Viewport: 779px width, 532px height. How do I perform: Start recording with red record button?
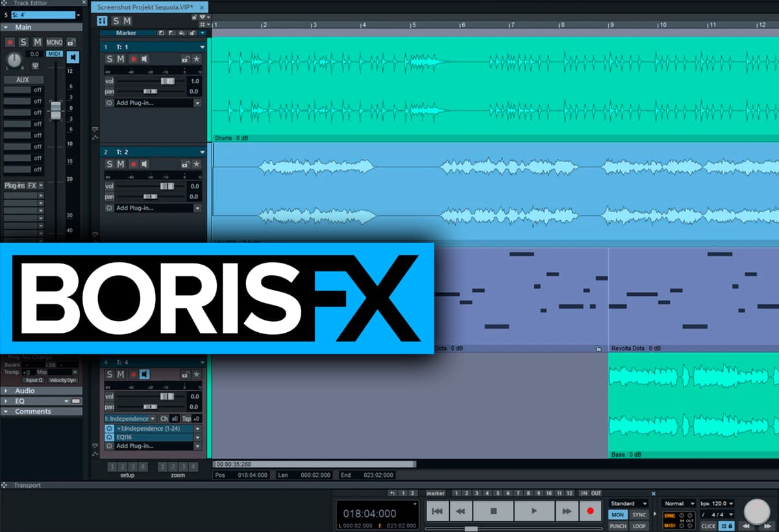tap(590, 511)
